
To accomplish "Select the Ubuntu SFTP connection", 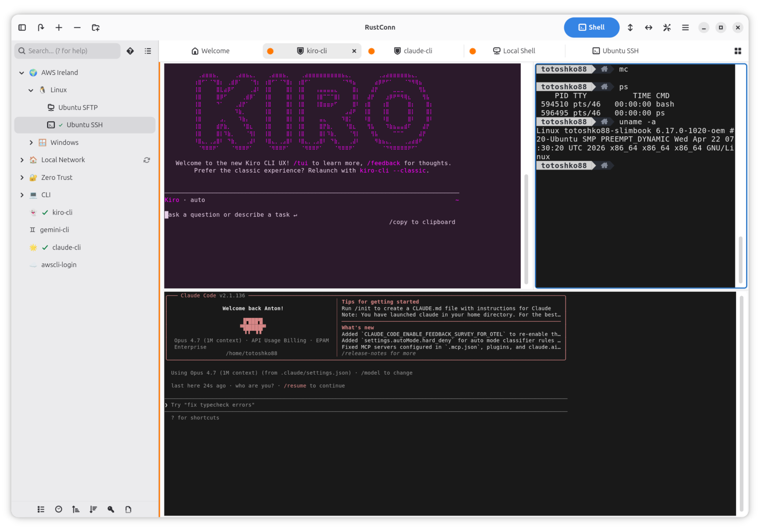I will click(85, 108).
